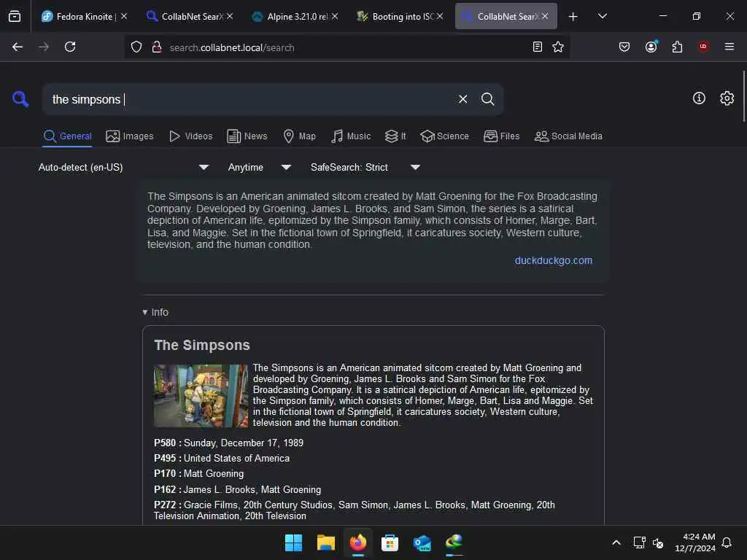Open Auto-detect (en-US) language dropdown

[x=124, y=167]
